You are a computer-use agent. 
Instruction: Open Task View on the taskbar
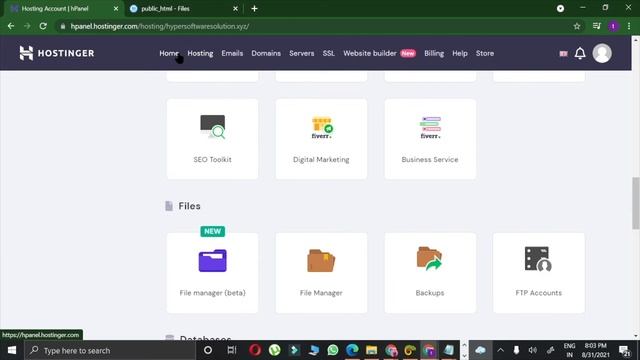click(x=232, y=350)
